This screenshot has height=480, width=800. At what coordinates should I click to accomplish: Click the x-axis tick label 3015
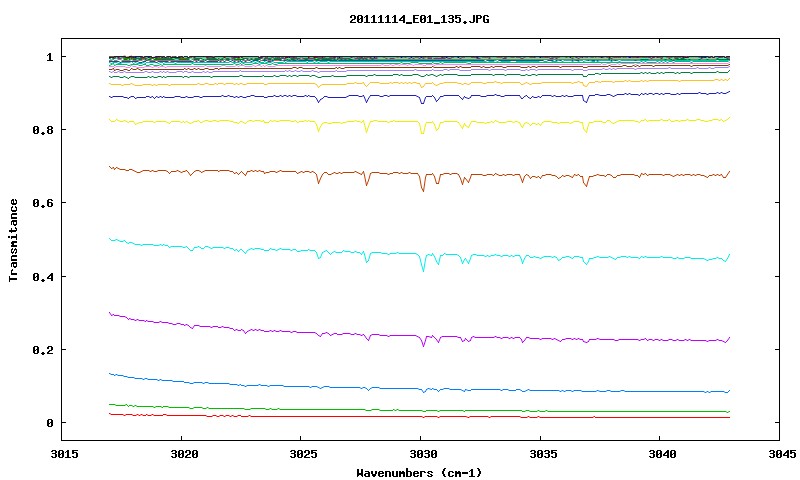pos(65,454)
